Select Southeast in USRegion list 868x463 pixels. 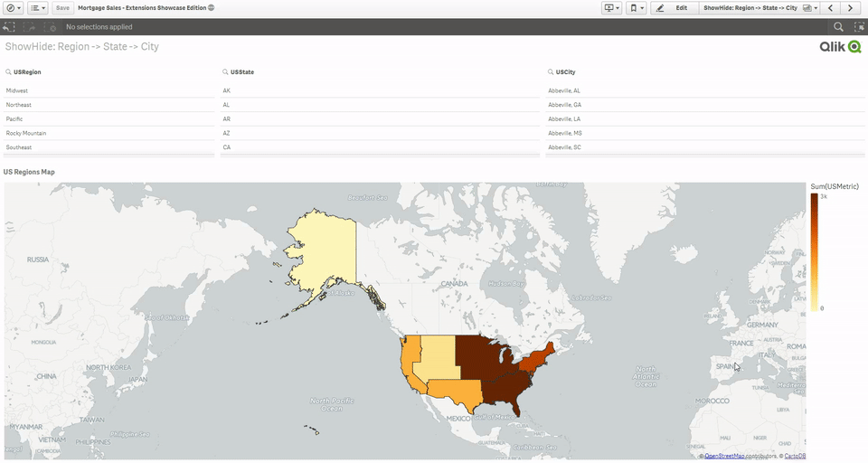[x=109, y=147]
